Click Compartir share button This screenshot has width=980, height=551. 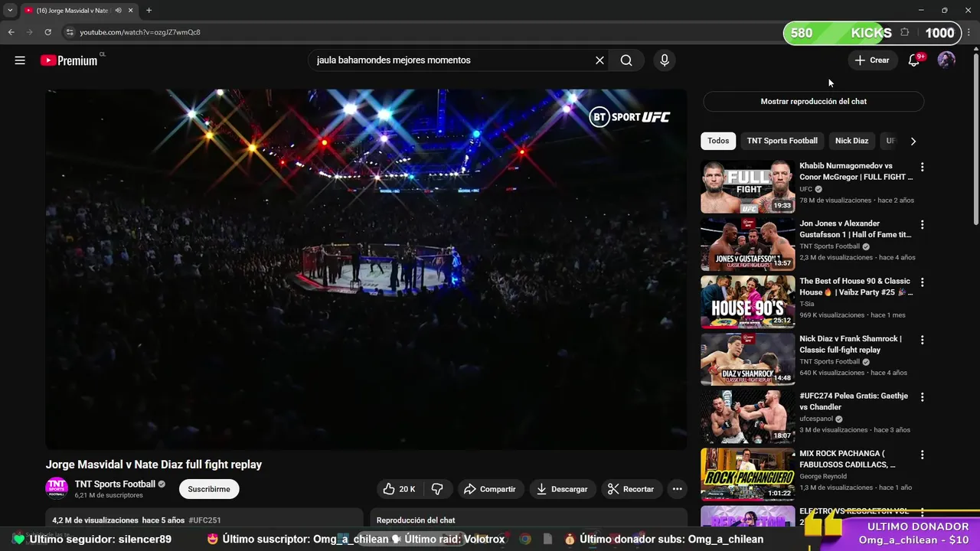point(490,489)
